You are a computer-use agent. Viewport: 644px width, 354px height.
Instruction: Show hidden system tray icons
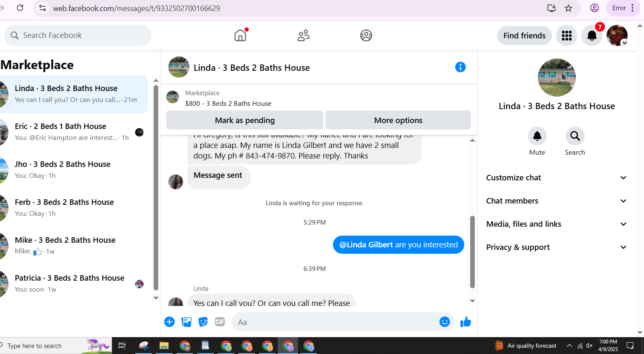pos(569,346)
